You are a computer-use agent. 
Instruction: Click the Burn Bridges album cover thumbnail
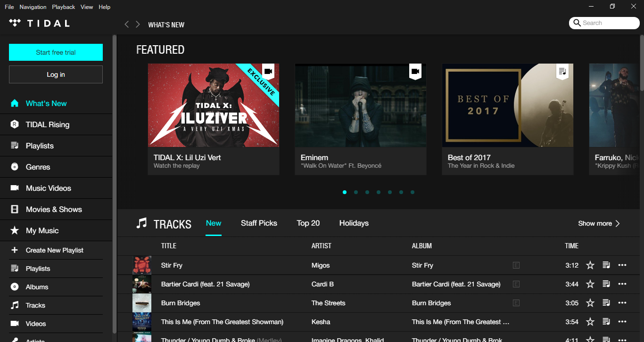pyautogui.click(x=142, y=303)
